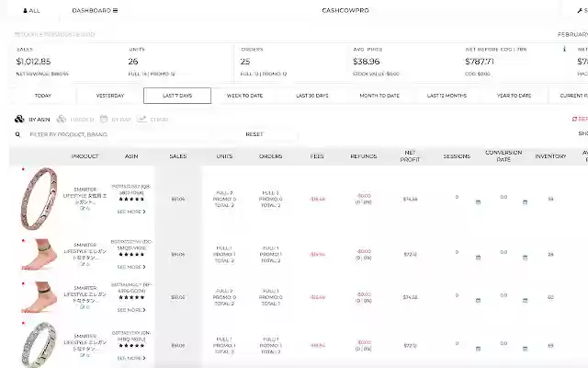Open the ALL user account selector
Screen dimensions: 588x368
point(31,10)
